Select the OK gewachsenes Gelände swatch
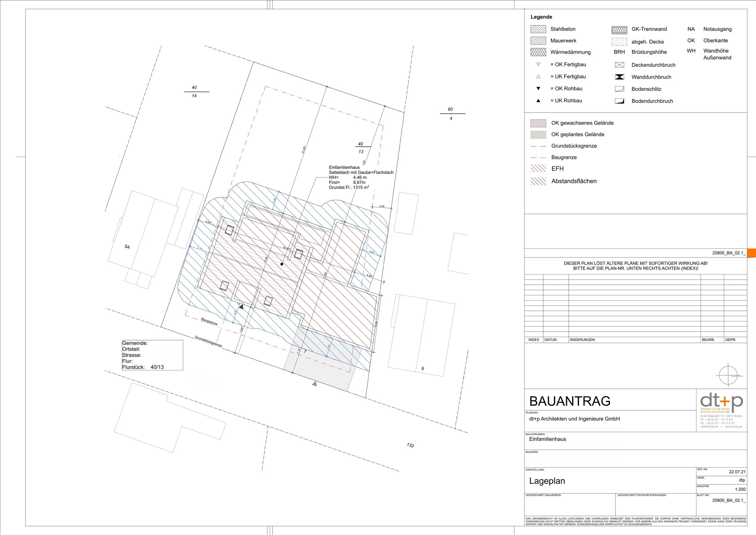Screen dimensions: 756x535 pos(538,123)
